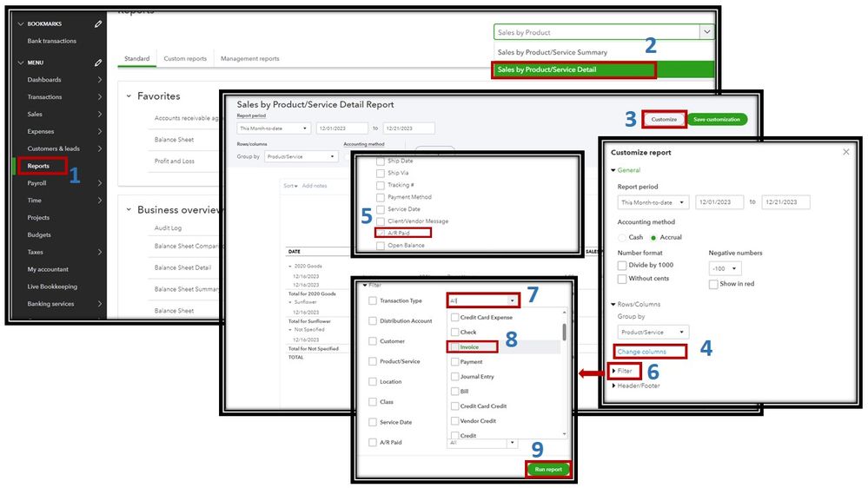The width and height of the screenshot is (868, 488).
Task: Open the negative numbers -100 dropdown
Action: pos(725,268)
